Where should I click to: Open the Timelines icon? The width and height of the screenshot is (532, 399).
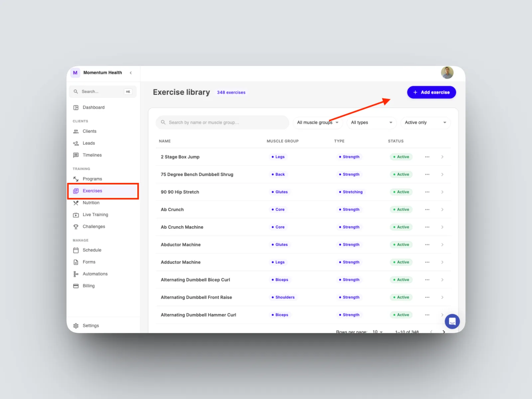coord(76,155)
